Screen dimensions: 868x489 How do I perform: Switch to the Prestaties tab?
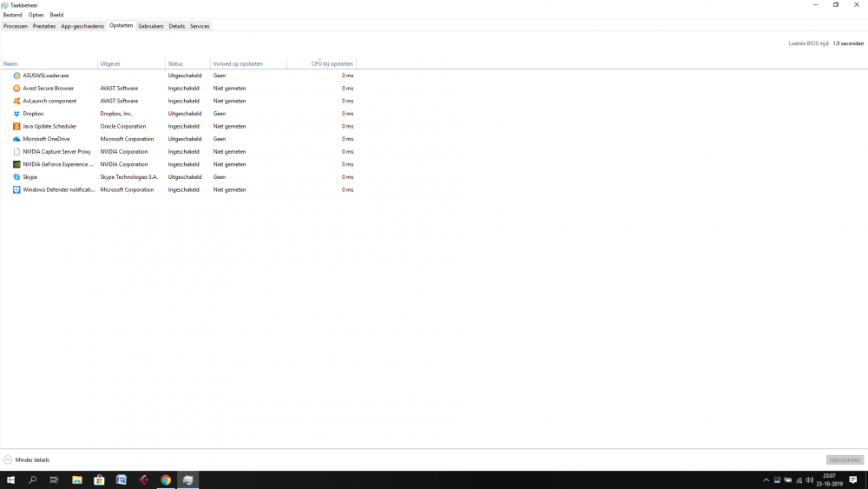click(x=44, y=26)
